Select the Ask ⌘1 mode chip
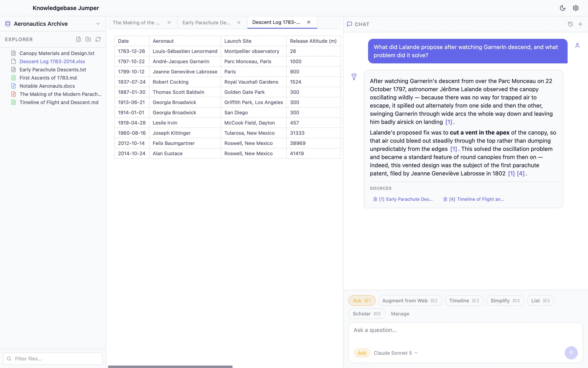588x368 pixels. tap(362, 300)
